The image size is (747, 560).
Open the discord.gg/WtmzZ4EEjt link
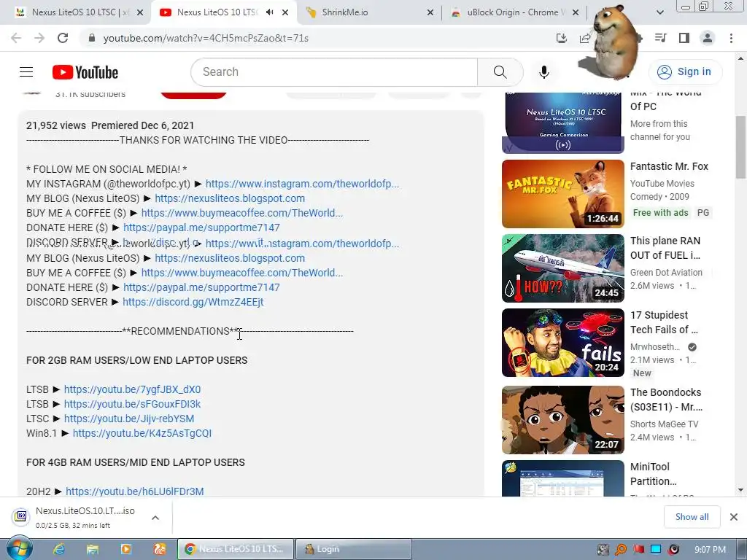pos(193,302)
